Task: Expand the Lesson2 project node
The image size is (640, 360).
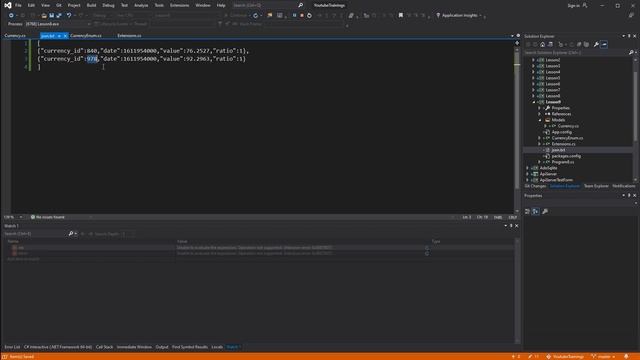Action: coord(533,60)
